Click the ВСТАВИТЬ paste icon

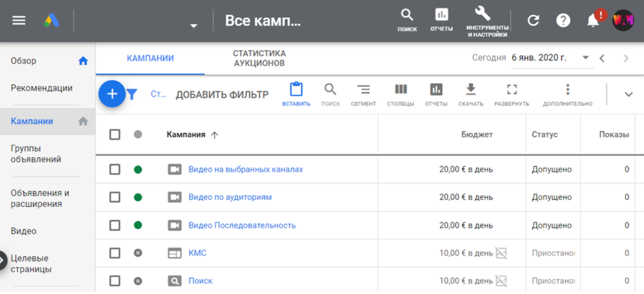[296, 94]
